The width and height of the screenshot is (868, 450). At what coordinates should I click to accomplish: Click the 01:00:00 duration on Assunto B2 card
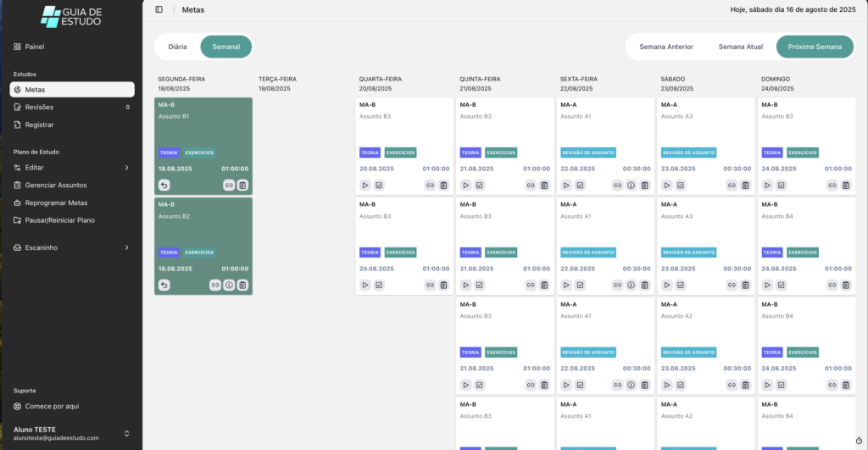[x=236, y=269]
